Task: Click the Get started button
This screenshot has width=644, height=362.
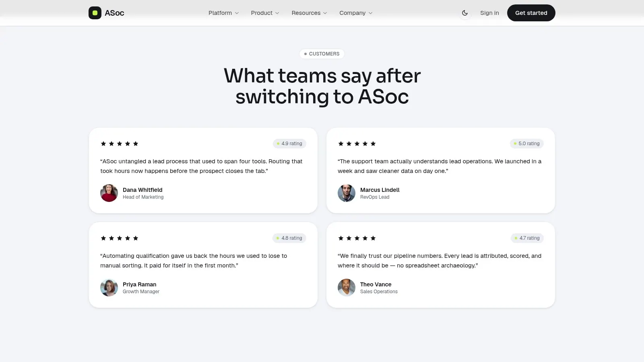Action: [531, 13]
